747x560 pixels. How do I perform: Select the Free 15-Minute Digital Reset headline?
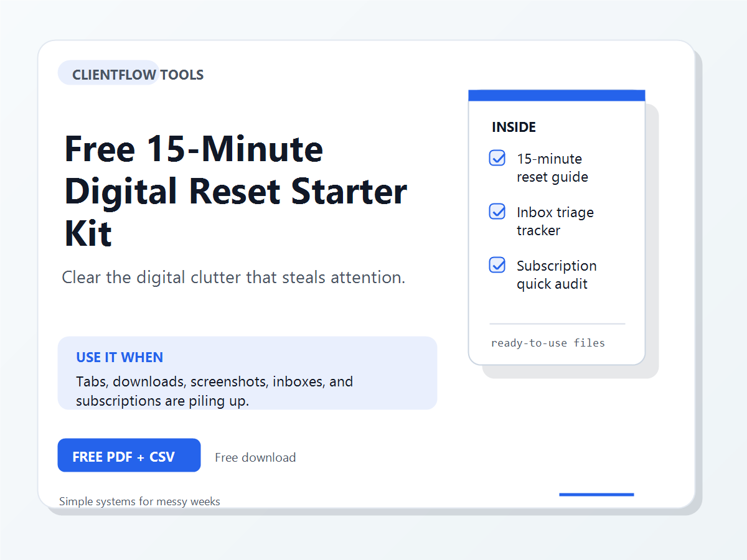pos(236,190)
